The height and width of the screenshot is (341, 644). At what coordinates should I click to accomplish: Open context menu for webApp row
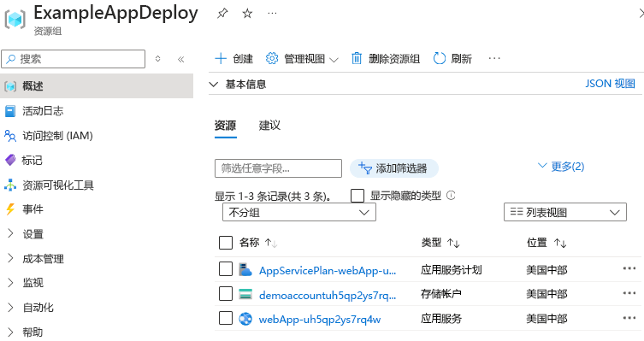click(x=629, y=318)
